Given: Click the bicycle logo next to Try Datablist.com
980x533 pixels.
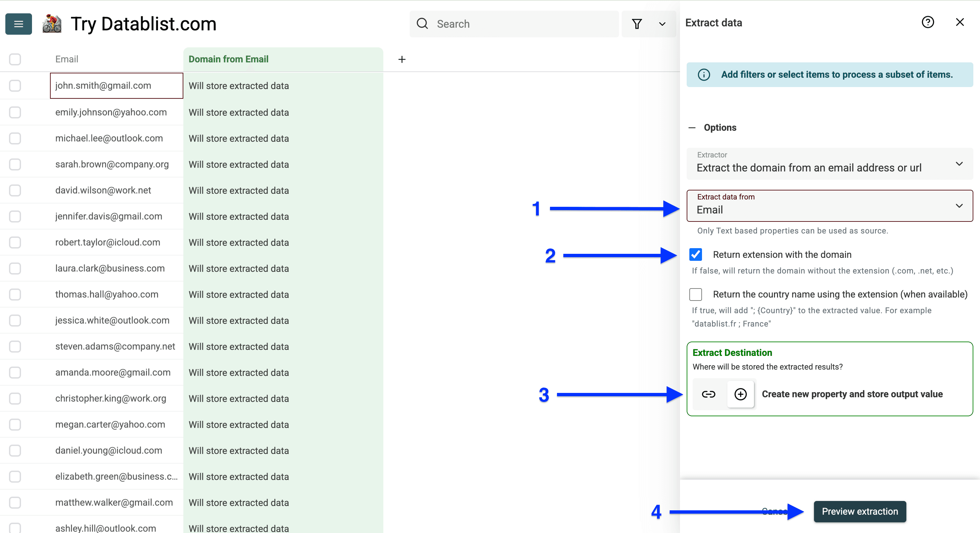Looking at the screenshot, I should 52,24.
